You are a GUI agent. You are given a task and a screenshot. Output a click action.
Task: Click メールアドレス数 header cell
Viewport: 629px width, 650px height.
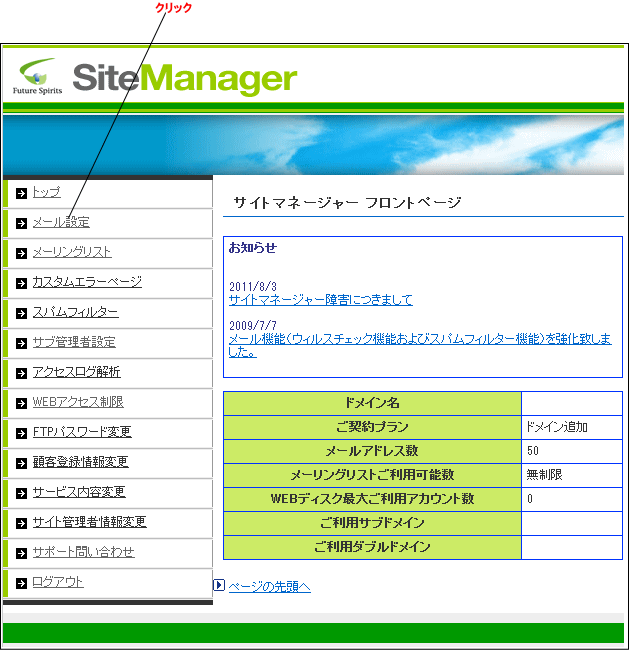tap(372, 451)
